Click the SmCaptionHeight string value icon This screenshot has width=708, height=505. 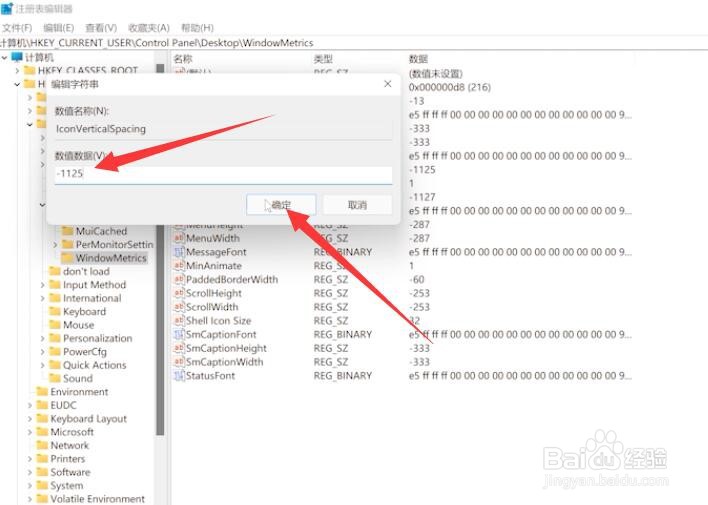tap(179, 348)
